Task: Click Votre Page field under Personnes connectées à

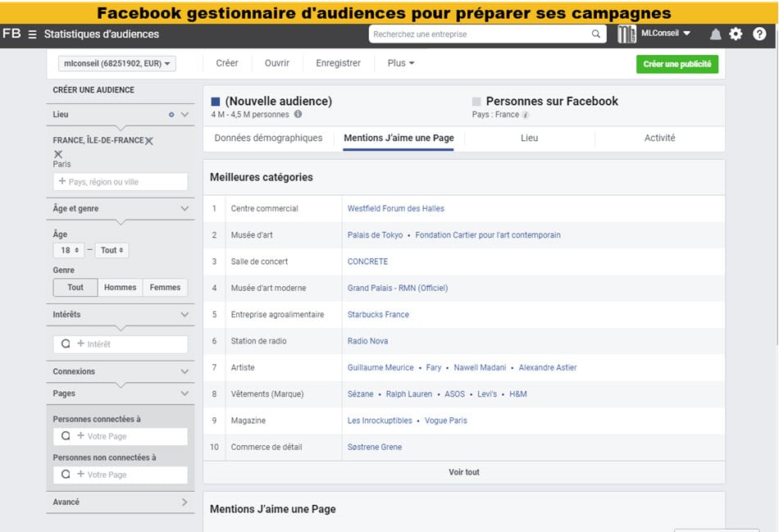Action: point(121,436)
